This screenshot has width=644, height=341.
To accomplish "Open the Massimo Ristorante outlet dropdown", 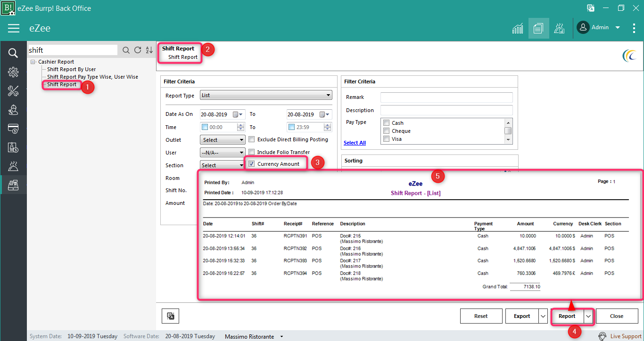I will [x=282, y=337].
